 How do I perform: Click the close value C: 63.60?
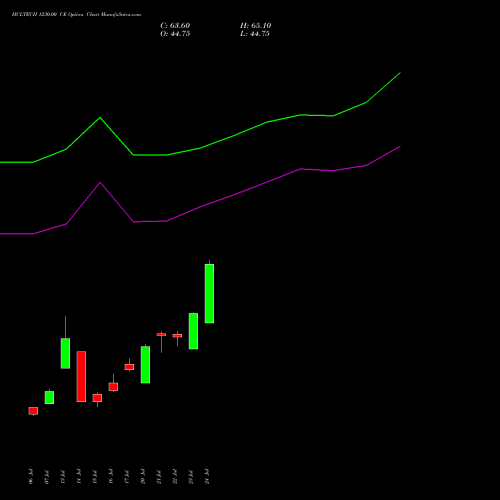pyautogui.click(x=175, y=26)
